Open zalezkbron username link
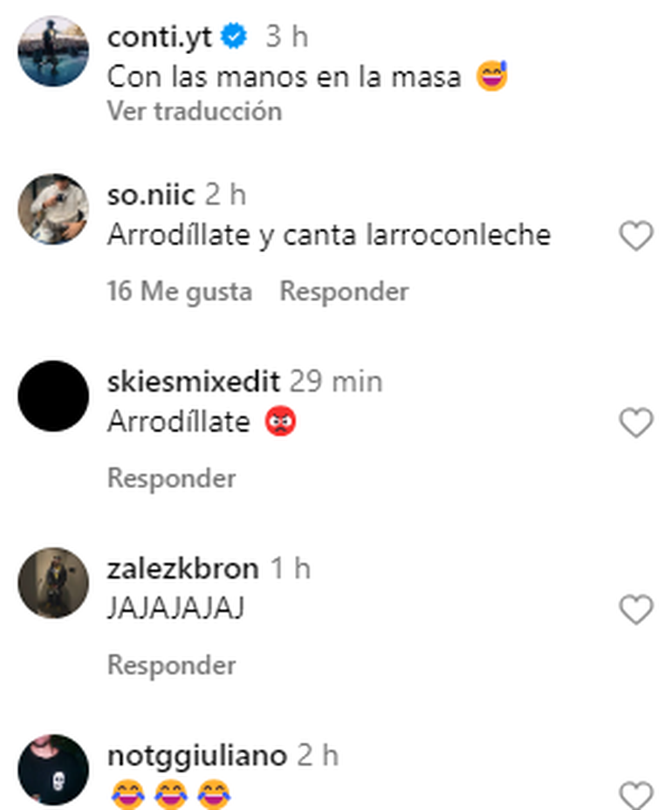 (183, 569)
